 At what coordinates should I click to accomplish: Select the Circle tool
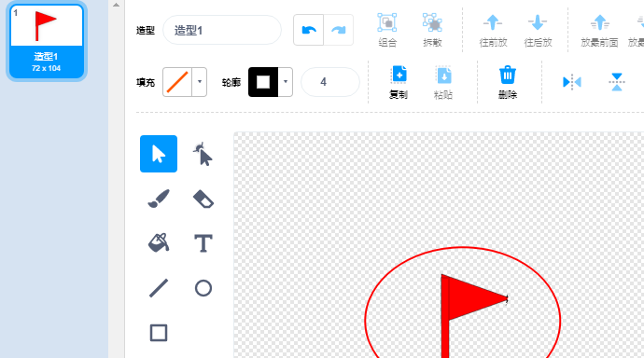pyautogui.click(x=203, y=288)
